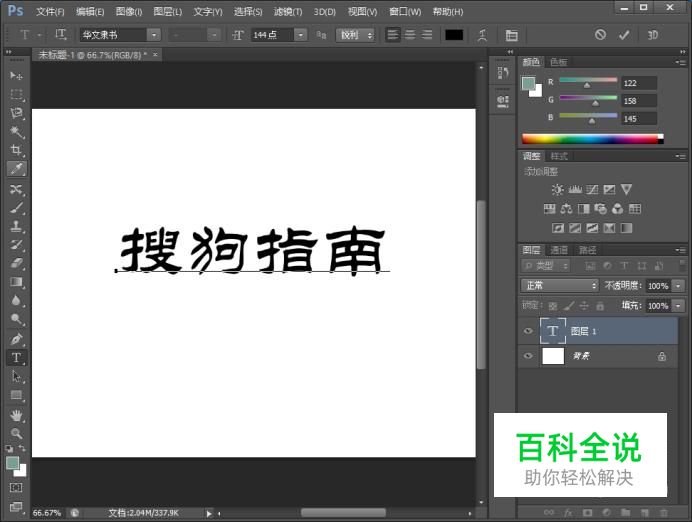
Task: Open the blend mode 正常 dropdown
Action: coord(559,285)
